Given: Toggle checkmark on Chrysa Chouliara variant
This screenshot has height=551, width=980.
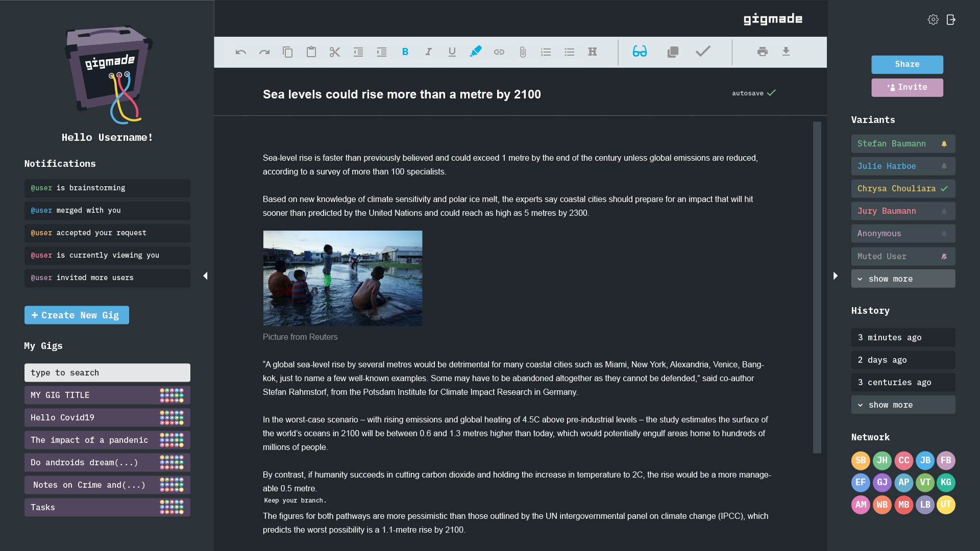Looking at the screenshot, I should (x=944, y=189).
